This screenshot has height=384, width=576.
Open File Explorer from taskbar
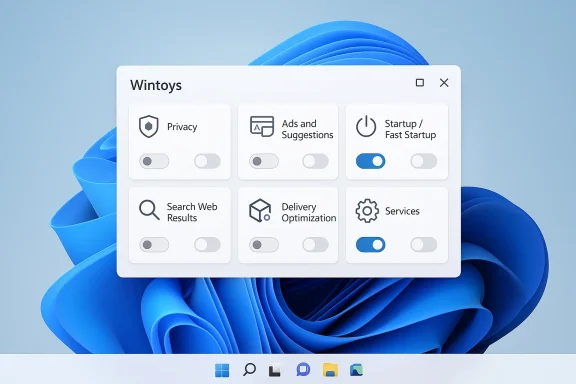point(330,370)
